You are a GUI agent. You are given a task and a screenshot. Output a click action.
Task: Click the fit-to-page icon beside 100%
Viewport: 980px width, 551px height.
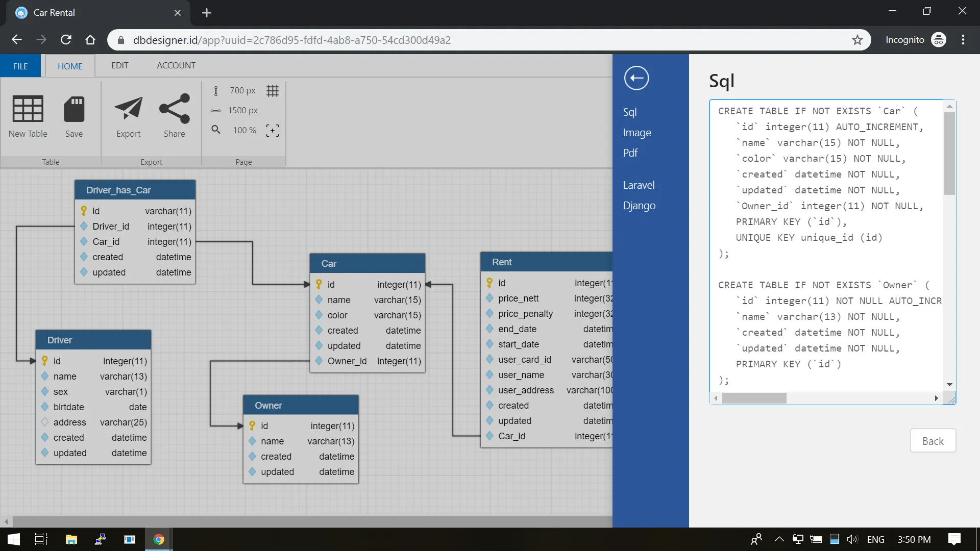coord(273,130)
